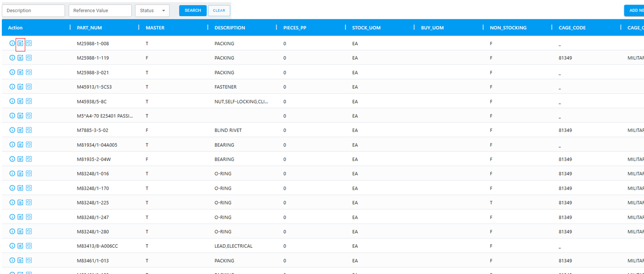Image resolution: width=644 pixels, height=274 pixels.
Task: Show history icon for M83461/1-013
Action: pos(29,260)
